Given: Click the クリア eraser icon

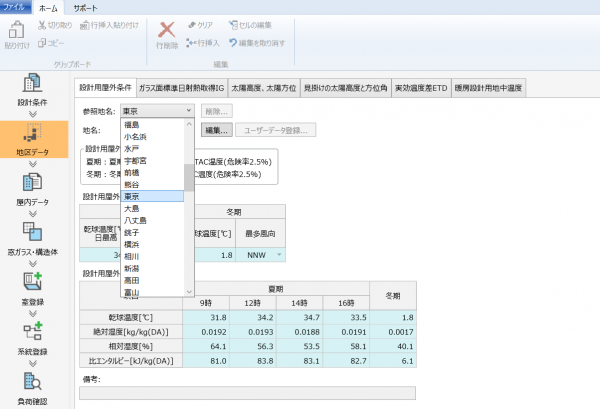Looking at the screenshot, I should 192,25.
